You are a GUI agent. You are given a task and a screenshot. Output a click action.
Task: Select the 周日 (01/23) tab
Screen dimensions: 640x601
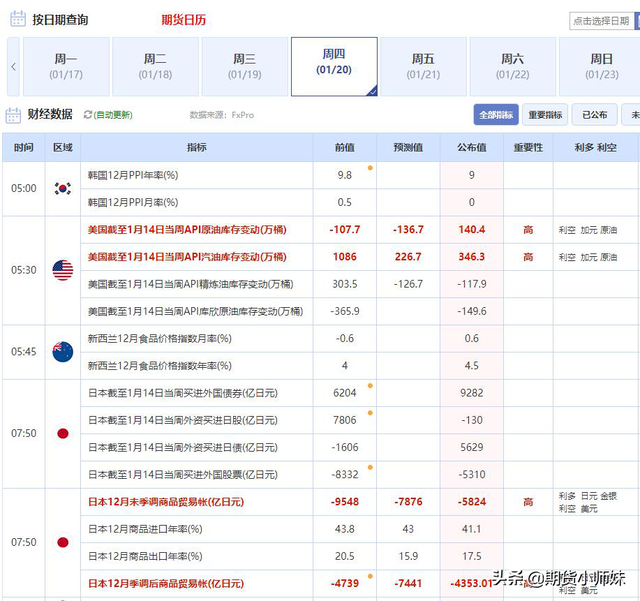click(x=599, y=67)
